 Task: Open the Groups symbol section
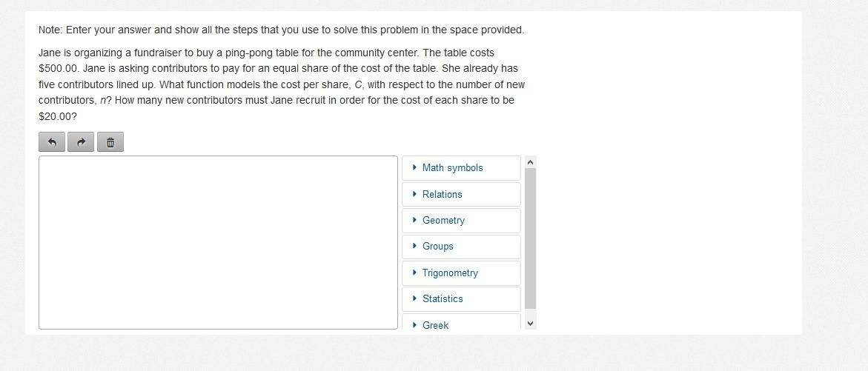tap(437, 247)
